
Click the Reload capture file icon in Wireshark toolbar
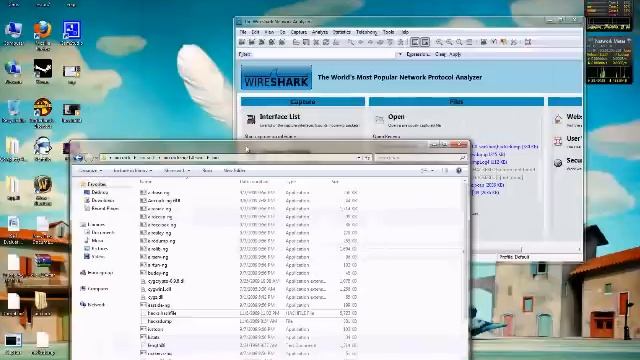(326, 42)
